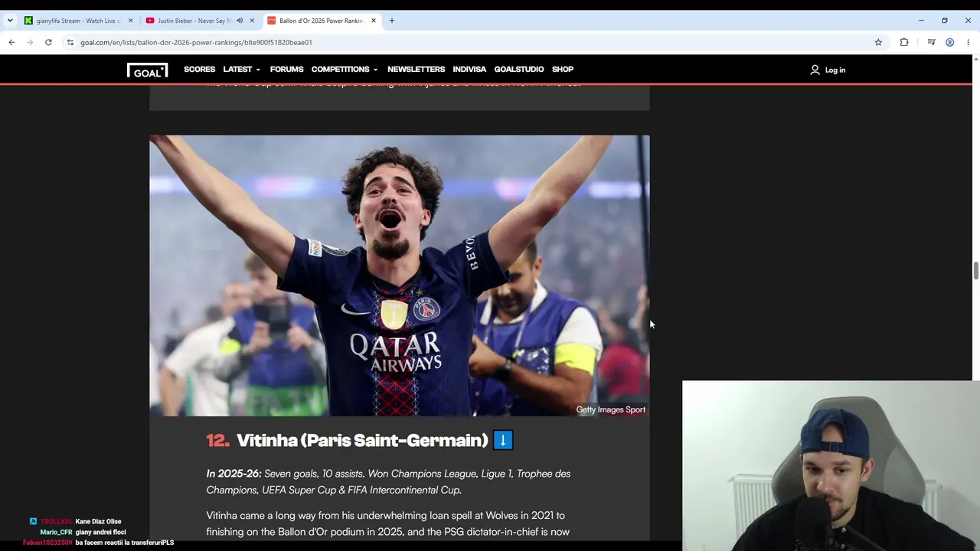Expand the LATEST dropdown menu

click(242, 70)
